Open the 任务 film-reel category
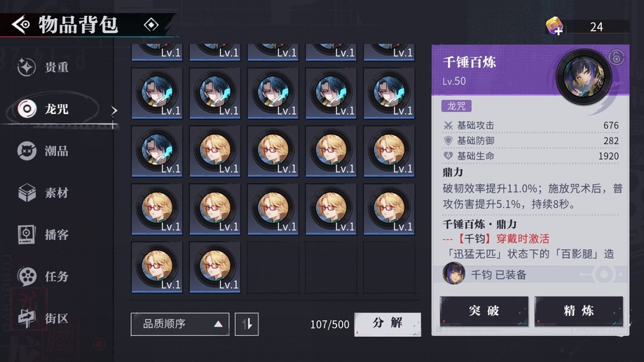This screenshot has width=644, height=362. coord(43,277)
